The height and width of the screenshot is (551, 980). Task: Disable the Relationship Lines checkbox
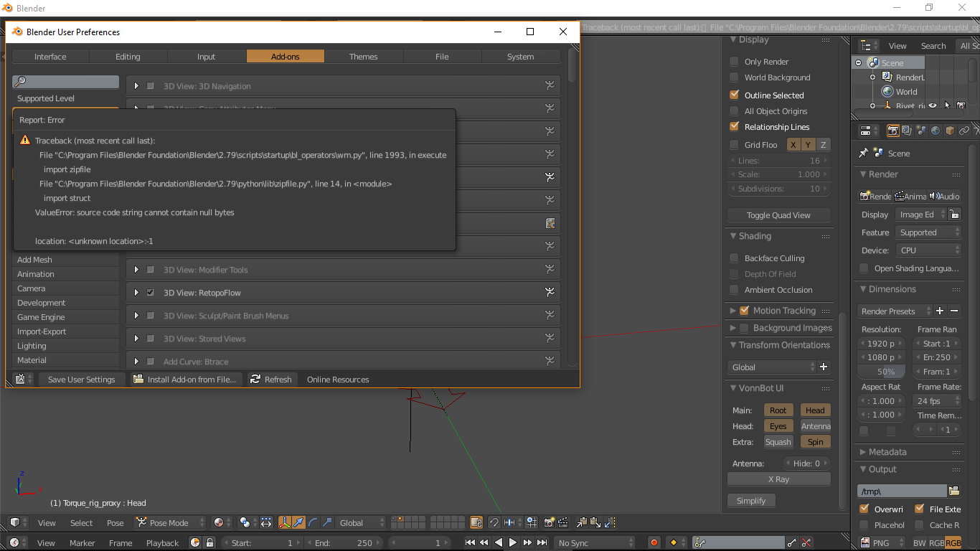pos(733,127)
